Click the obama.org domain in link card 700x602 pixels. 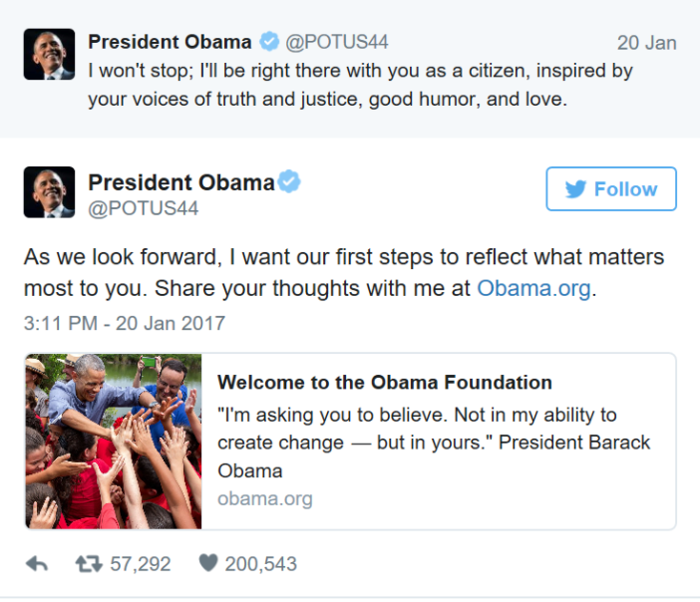tap(264, 498)
